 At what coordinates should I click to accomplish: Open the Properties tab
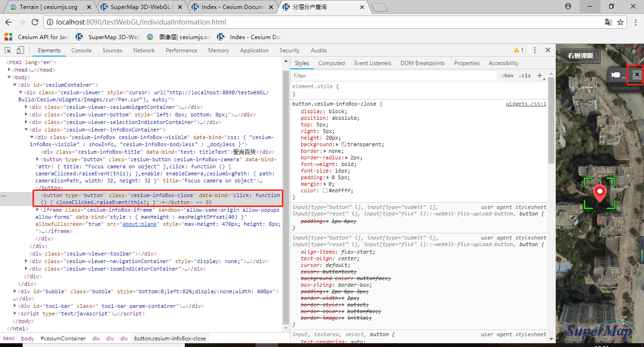pyautogui.click(x=467, y=63)
